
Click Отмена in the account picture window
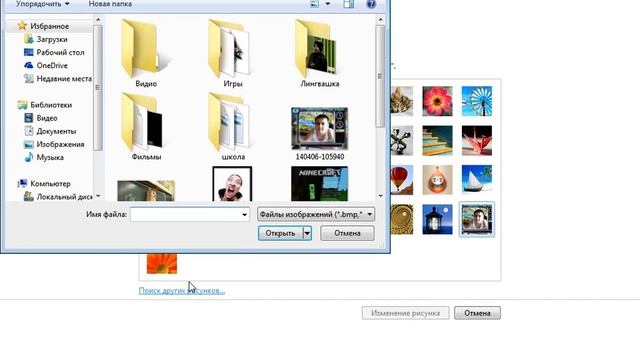[477, 313]
